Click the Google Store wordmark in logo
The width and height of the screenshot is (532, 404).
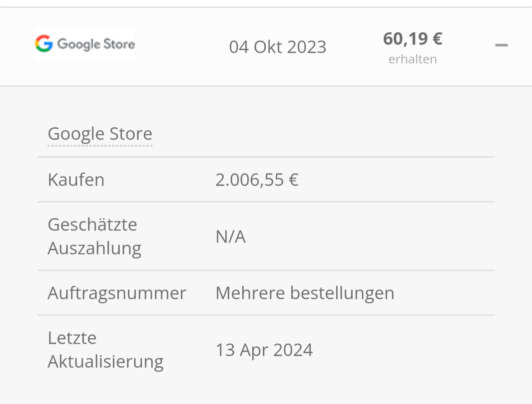[x=96, y=44]
